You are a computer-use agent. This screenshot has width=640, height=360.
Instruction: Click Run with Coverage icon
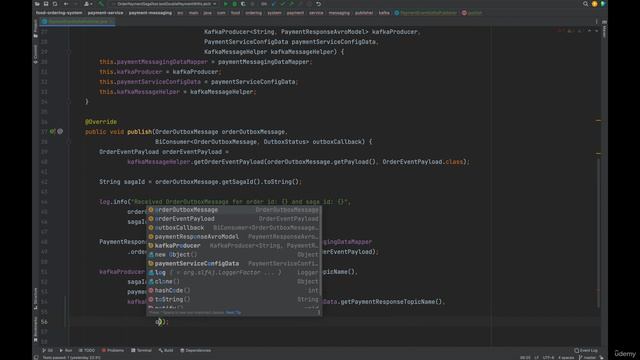click(x=243, y=4)
